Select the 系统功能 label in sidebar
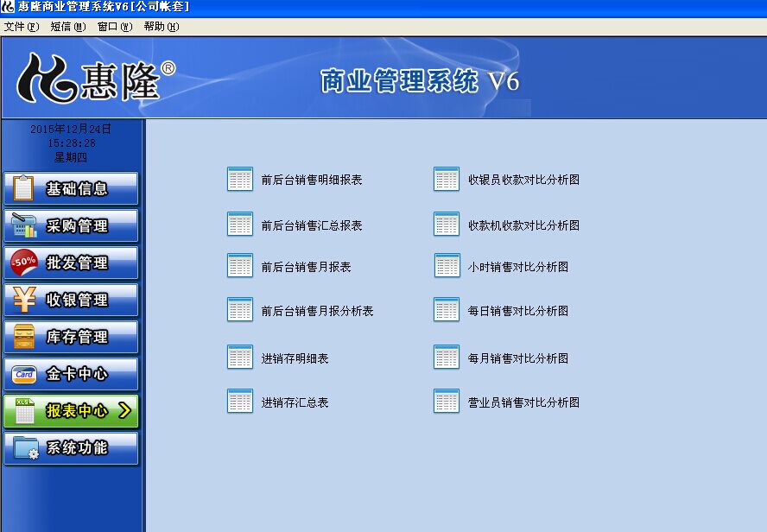The width and height of the screenshot is (767, 532). point(77,448)
